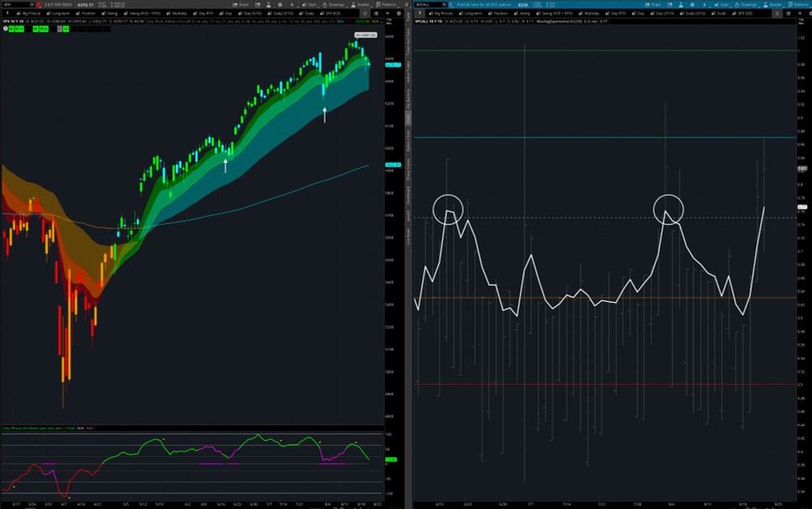Screen dimensions: 812x509
Task: Click the flask icon in the left chart toolbar
Action: click(x=268, y=5)
